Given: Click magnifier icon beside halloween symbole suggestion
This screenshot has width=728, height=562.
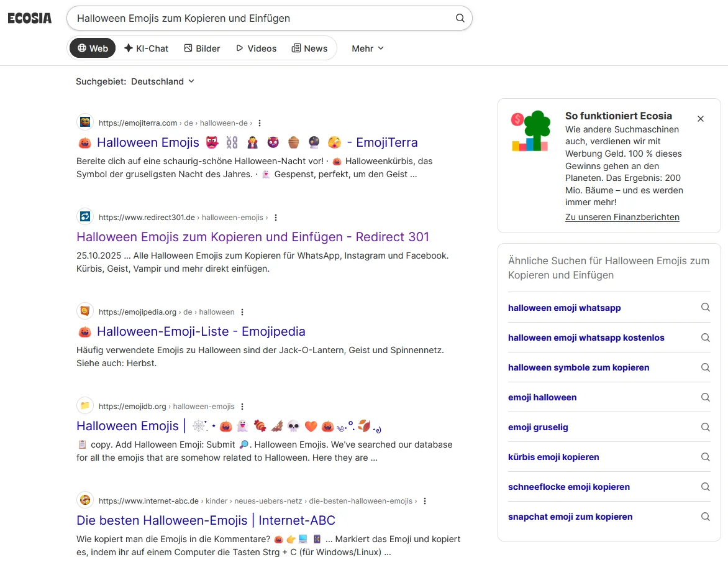Looking at the screenshot, I should 705,367.
